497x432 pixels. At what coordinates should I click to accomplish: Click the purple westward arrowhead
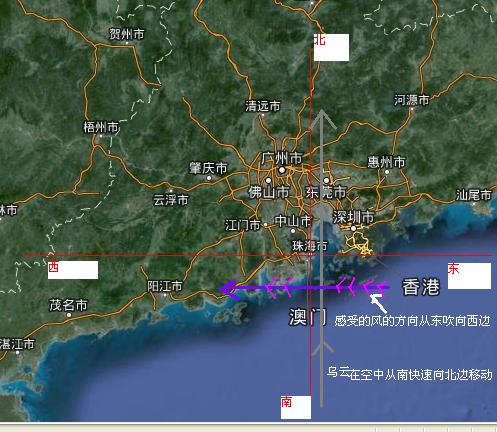tap(229, 289)
